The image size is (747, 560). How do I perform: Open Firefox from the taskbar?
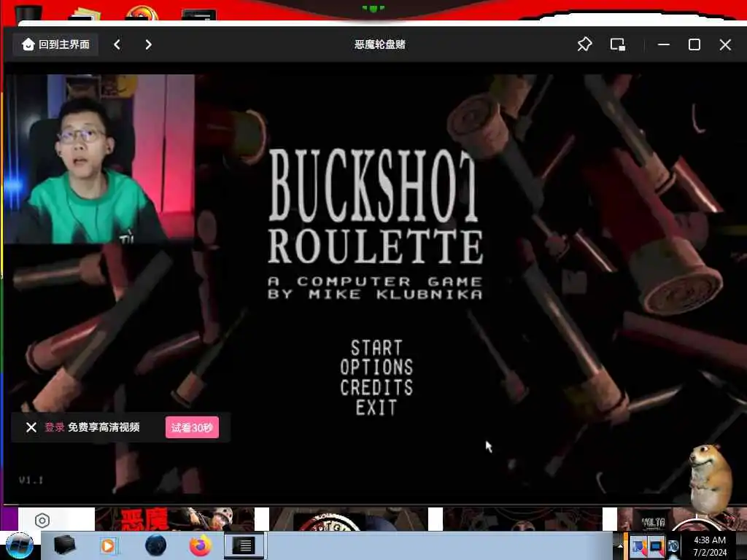pos(201,545)
